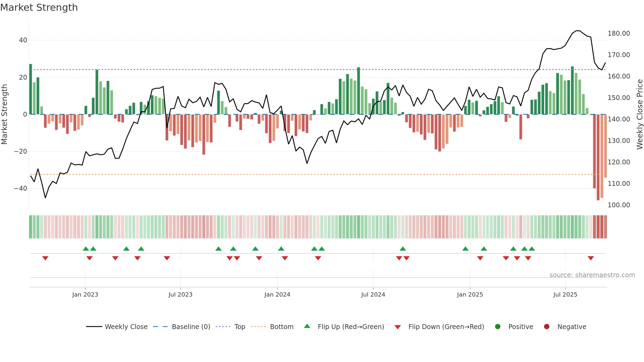Toggle the Top legend entry
644x362 pixels.
pos(230,327)
